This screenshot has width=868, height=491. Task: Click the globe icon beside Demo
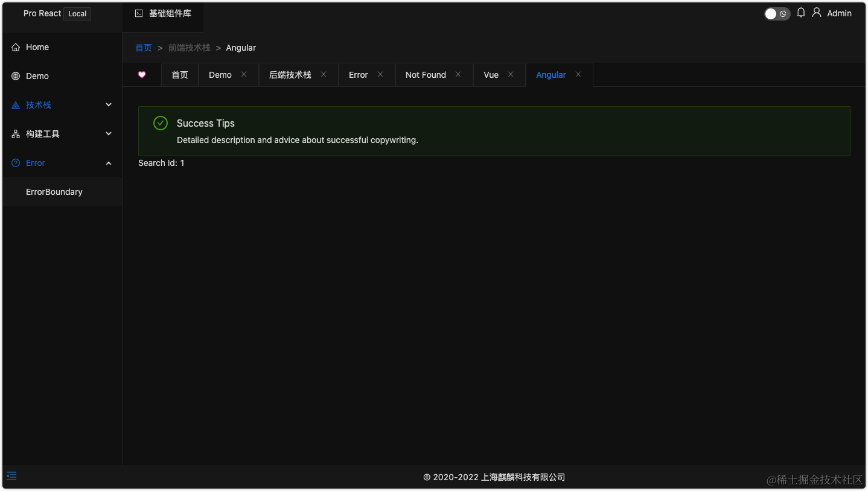click(16, 76)
